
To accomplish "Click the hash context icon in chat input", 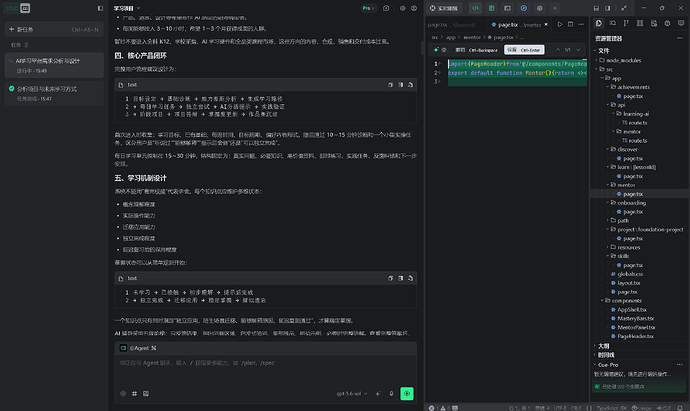I will tap(134, 393).
